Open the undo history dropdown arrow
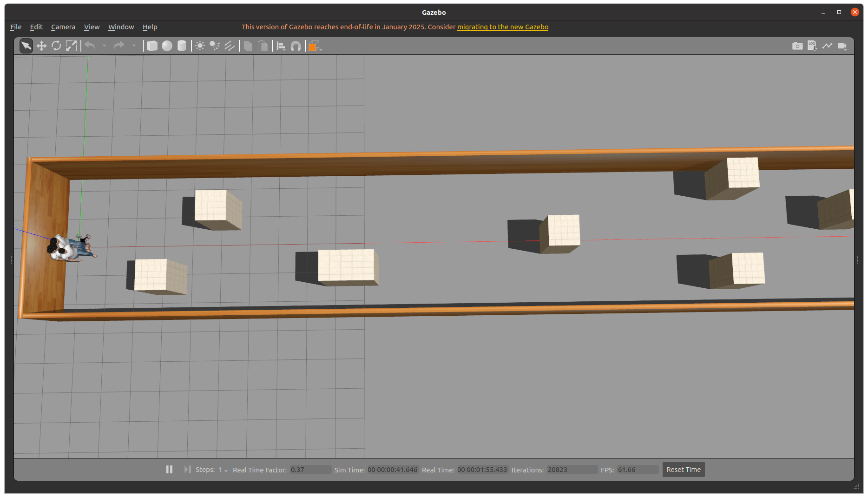868x498 pixels. [x=104, y=46]
